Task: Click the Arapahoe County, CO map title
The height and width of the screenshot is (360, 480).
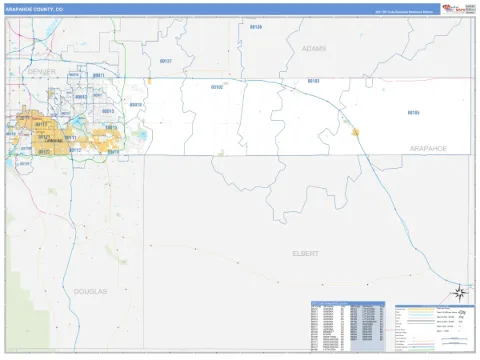Action: pyautogui.click(x=34, y=9)
